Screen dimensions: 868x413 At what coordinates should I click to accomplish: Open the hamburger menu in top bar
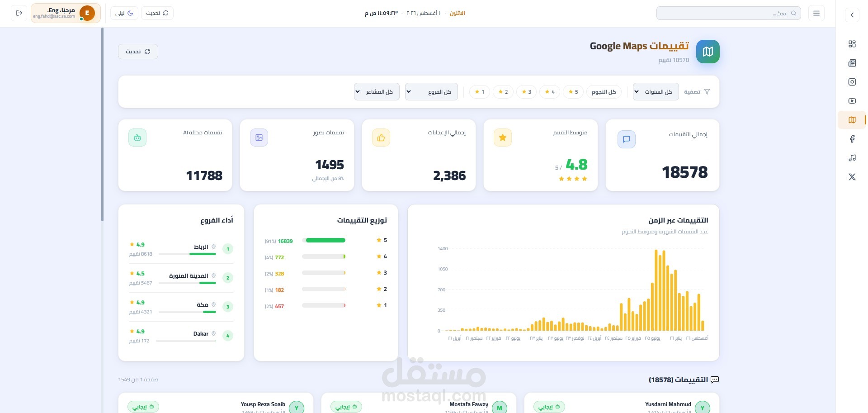point(816,13)
